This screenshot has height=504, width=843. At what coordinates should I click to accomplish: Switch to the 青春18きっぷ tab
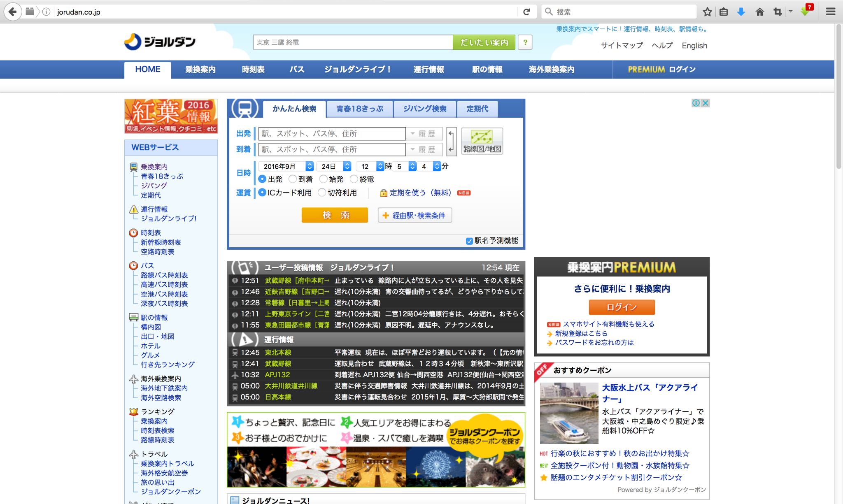click(x=360, y=109)
